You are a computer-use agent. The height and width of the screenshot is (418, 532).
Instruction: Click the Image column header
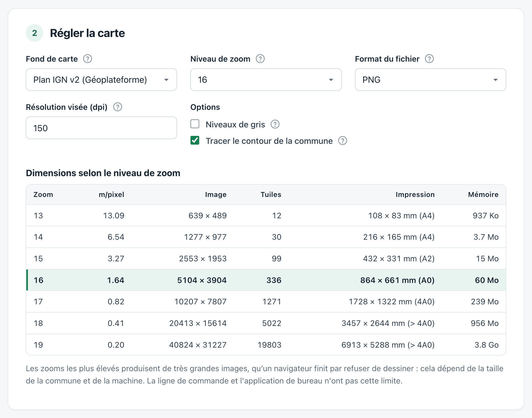click(216, 194)
